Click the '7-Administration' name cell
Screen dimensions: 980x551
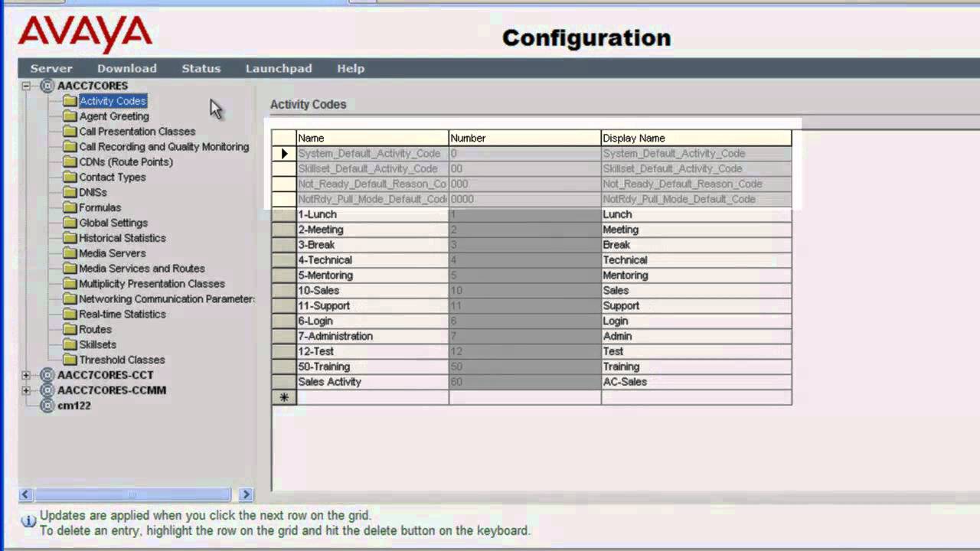[x=372, y=336]
